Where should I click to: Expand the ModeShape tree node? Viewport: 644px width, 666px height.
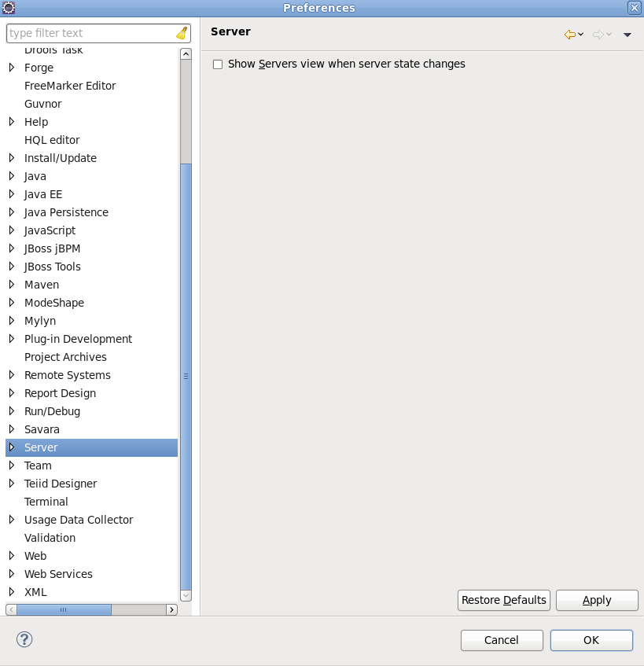tap(12, 303)
